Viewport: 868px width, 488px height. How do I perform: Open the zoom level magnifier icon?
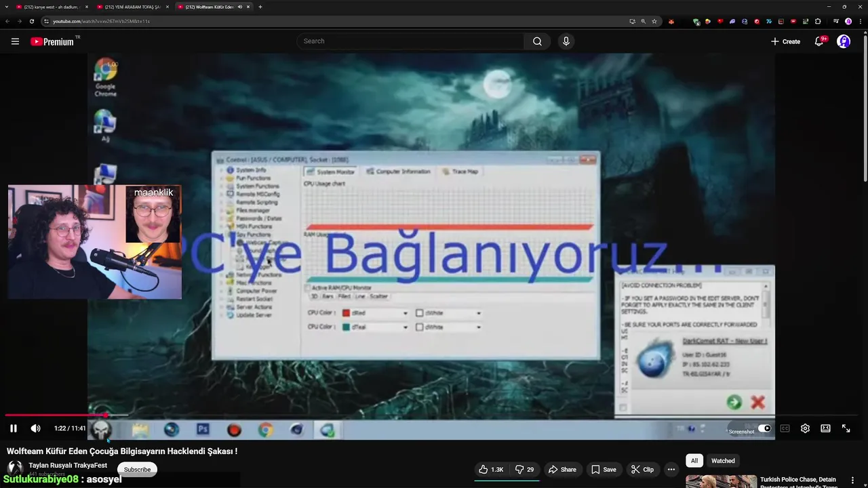coord(643,21)
